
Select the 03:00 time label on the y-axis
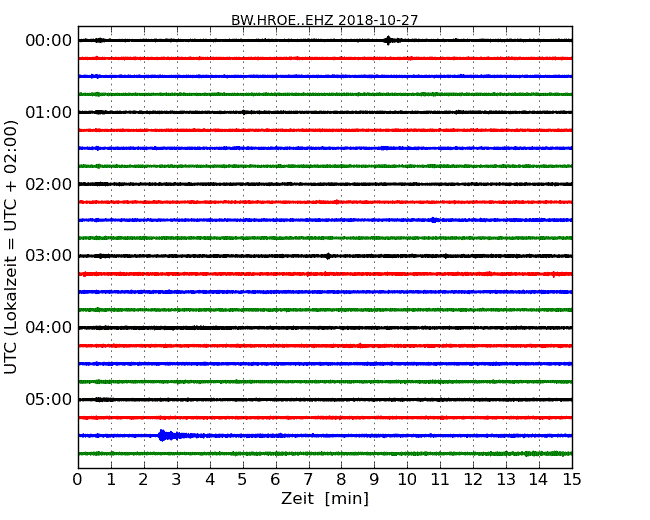[x=49, y=255]
